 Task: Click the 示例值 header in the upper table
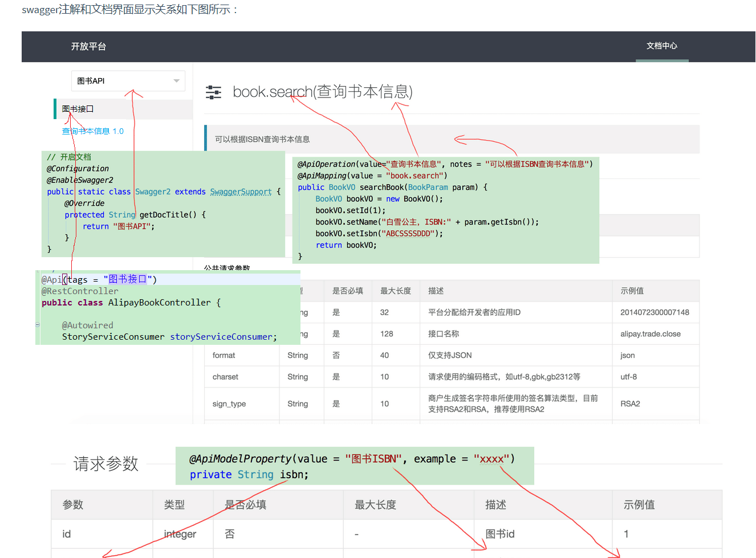click(x=632, y=291)
